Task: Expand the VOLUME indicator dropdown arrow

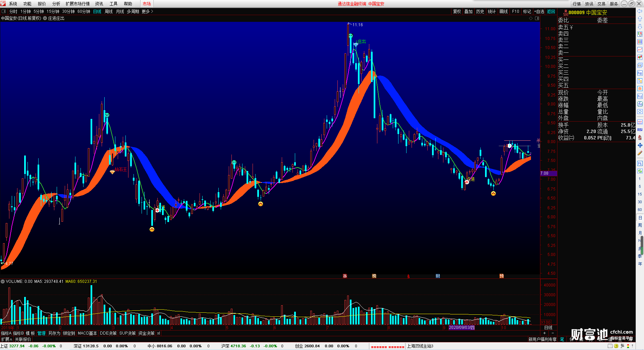Action: tap(3, 281)
